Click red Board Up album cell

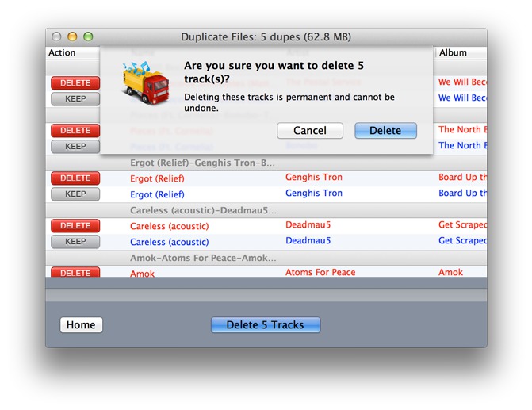point(462,177)
